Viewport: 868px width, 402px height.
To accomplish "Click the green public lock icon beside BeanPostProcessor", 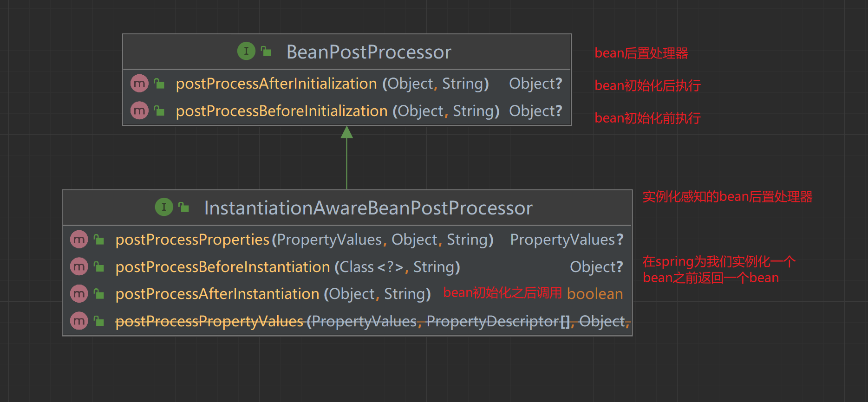I will click(266, 51).
